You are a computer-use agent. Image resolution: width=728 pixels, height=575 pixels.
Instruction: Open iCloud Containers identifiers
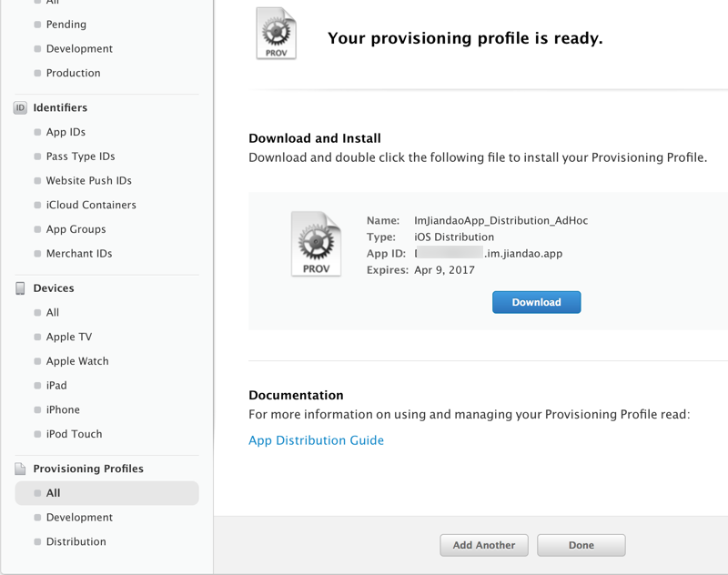91,205
